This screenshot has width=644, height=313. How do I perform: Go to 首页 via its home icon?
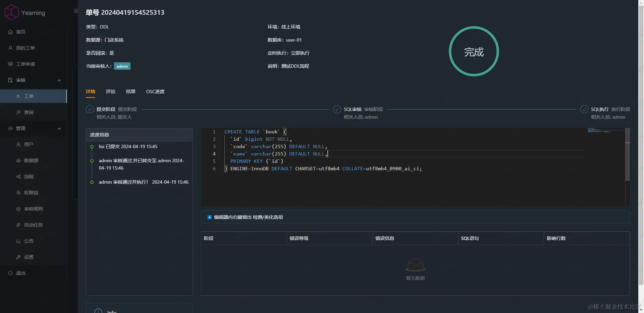[x=10, y=32]
